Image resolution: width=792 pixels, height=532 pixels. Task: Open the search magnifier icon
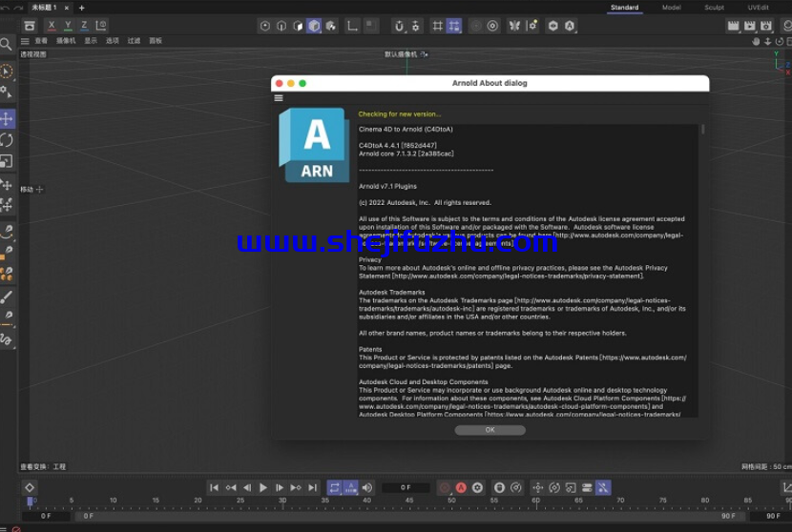pos(6,45)
